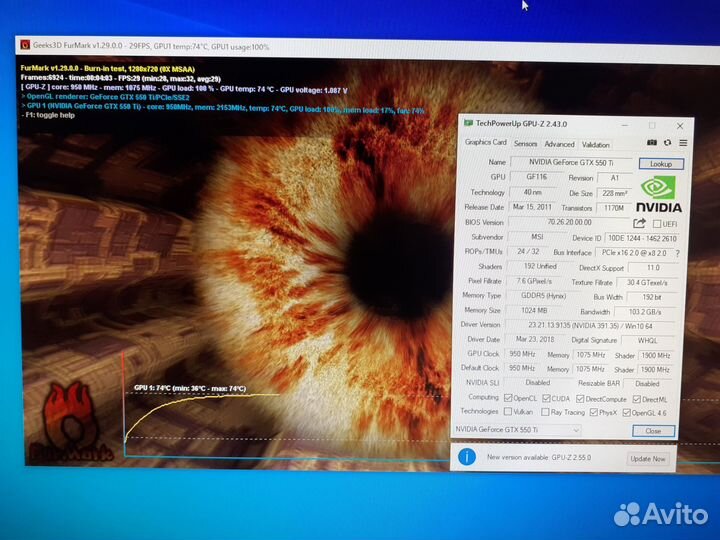Click the Resizable BAR value Disabled

(x=647, y=383)
